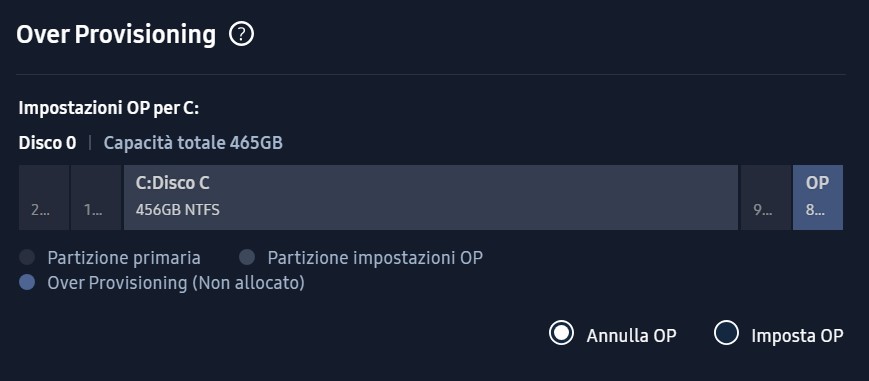869x381 pixels.
Task: Select the Annulla OP radio button
Action: (x=561, y=333)
